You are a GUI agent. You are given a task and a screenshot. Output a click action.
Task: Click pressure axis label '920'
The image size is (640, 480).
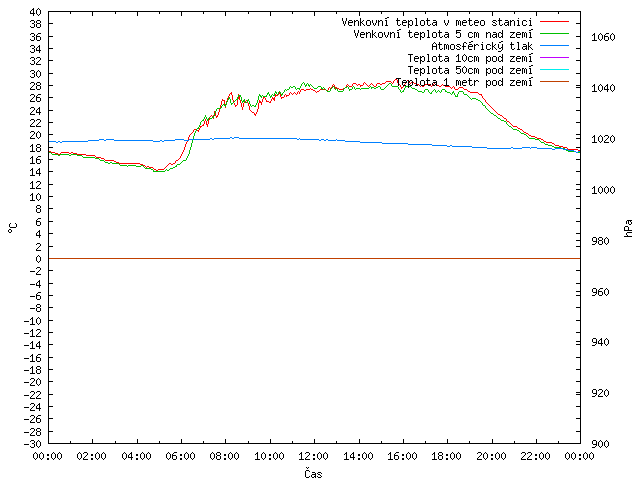tap(600, 393)
